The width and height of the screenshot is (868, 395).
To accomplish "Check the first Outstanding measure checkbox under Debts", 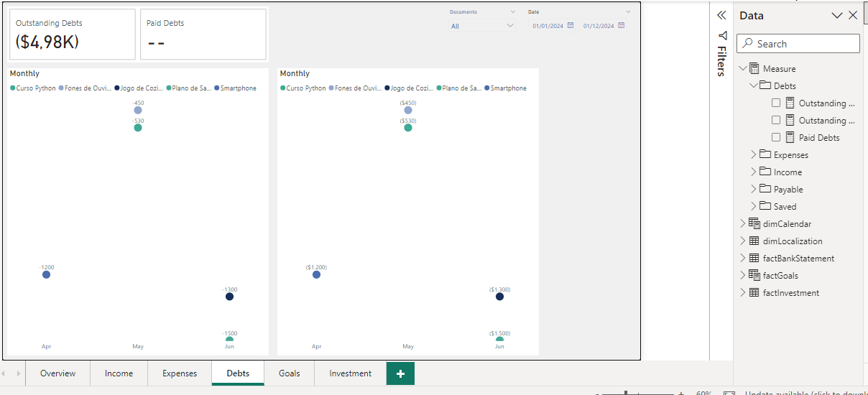I will 776,103.
